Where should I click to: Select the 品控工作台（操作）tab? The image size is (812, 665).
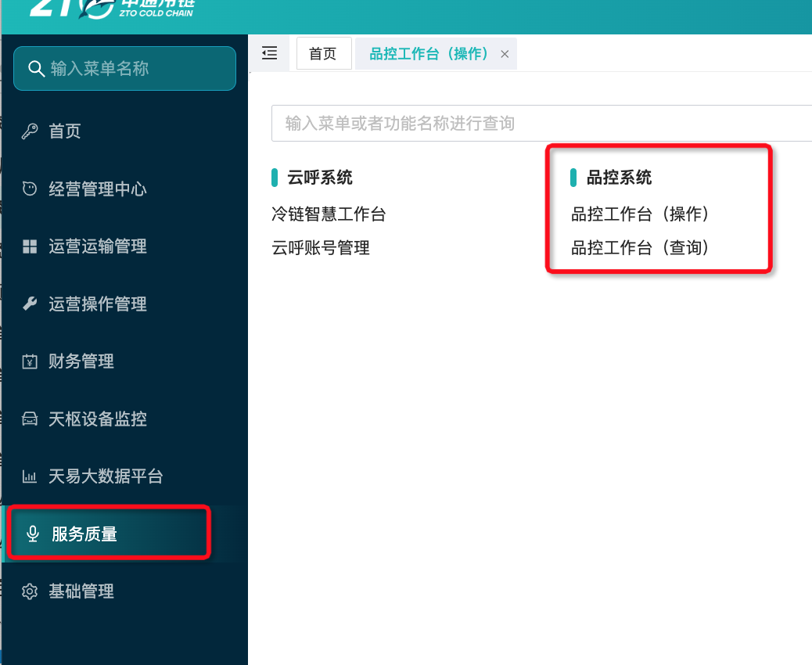click(x=429, y=53)
